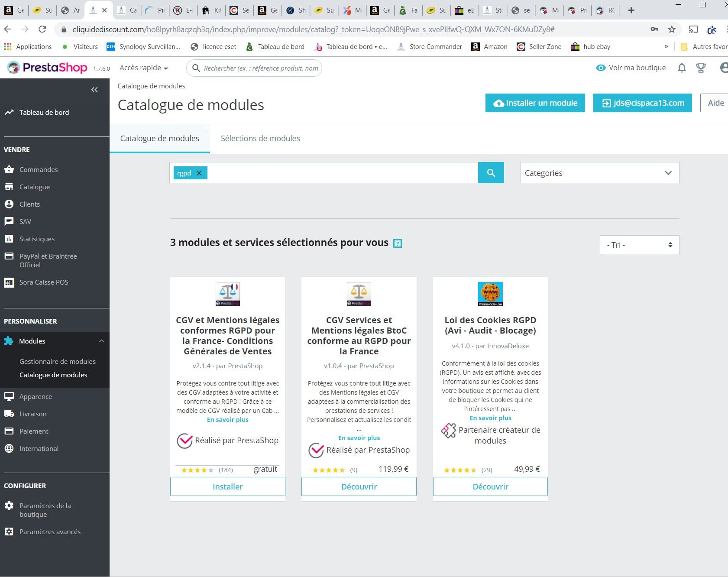Click the PayPal et Braintree card icon
The width and height of the screenshot is (728, 577).
coord(9,256)
